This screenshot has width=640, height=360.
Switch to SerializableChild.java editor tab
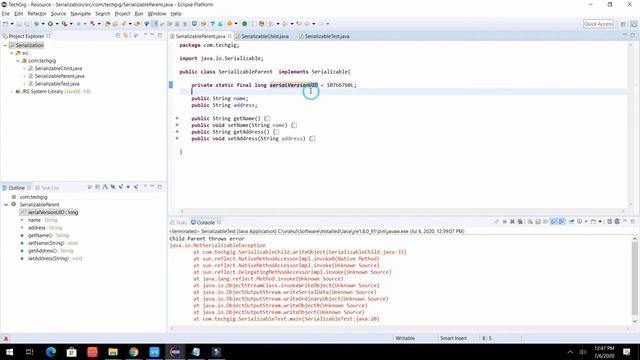pyautogui.click(x=264, y=36)
